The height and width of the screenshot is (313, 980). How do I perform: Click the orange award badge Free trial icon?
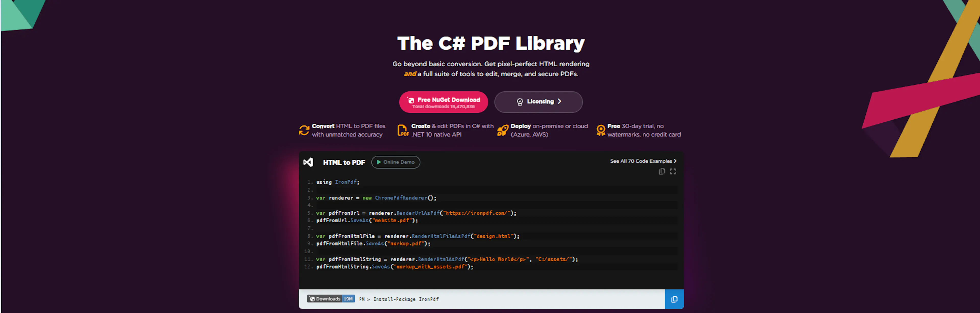tap(601, 130)
